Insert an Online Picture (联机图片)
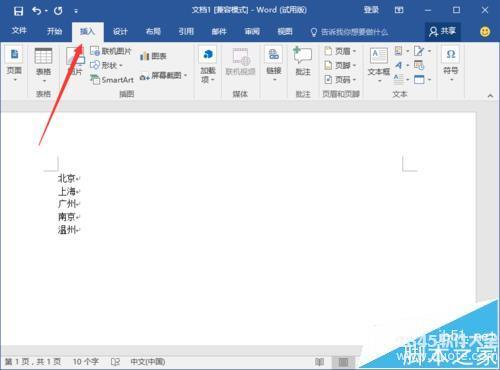 click(111, 51)
